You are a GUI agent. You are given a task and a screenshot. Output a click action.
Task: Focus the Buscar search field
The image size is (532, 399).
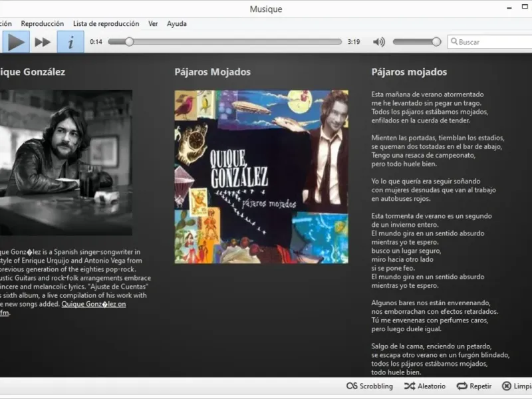coord(490,42)
